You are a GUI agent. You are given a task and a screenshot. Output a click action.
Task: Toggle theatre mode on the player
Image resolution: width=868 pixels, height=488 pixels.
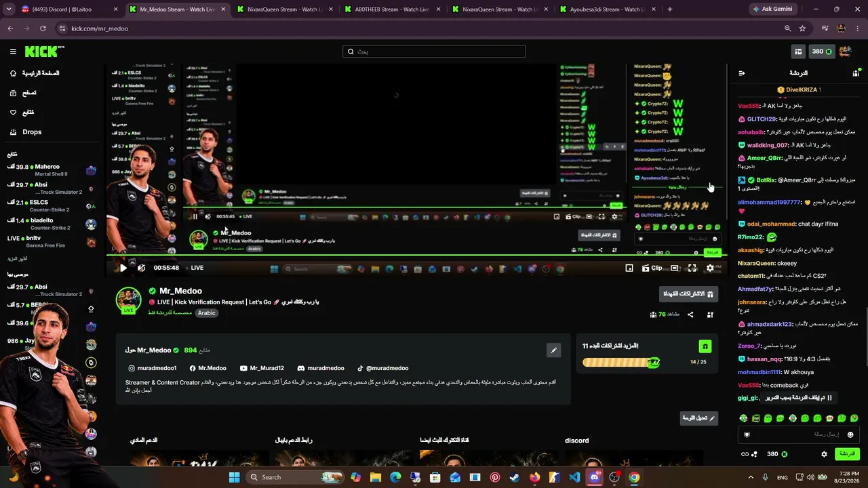[674, 268]
